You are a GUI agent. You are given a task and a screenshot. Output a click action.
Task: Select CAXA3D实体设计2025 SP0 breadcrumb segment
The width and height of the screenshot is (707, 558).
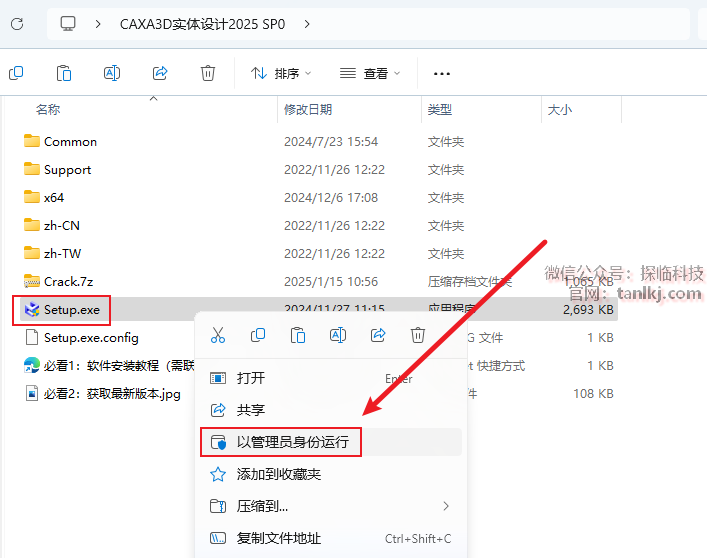coord(202,24)
